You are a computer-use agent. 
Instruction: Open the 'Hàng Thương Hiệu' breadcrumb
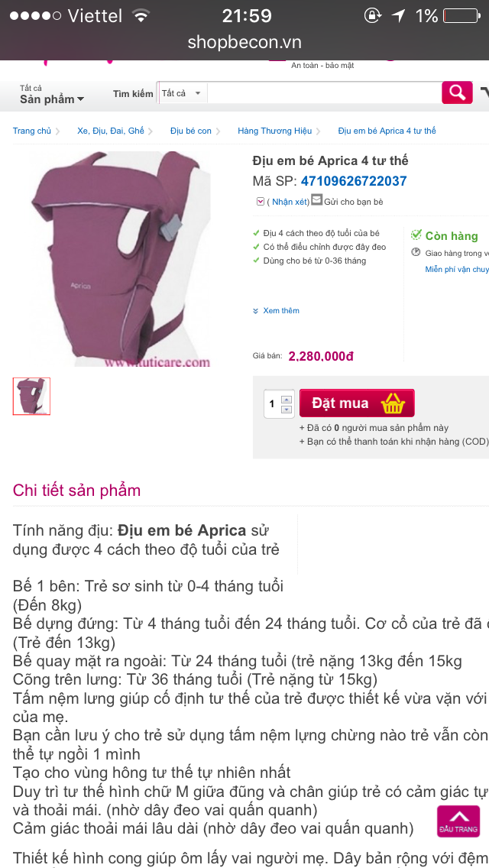click(x=274, y=131)
